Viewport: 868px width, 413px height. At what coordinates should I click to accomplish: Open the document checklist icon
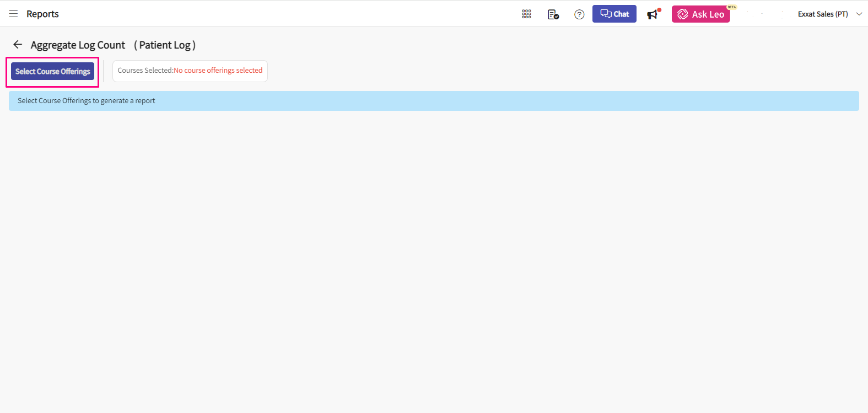pyautogui.click(x=553, y=14)
